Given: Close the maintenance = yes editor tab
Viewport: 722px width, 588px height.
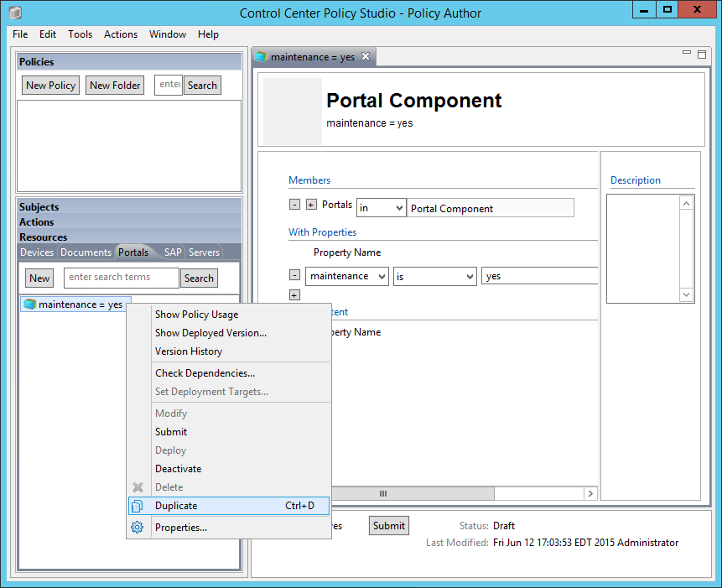Looking at the screenshot, I should pos(366,56).
